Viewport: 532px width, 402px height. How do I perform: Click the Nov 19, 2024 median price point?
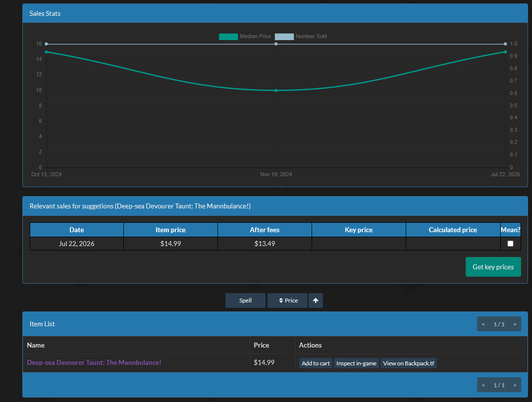click(276, 91)
